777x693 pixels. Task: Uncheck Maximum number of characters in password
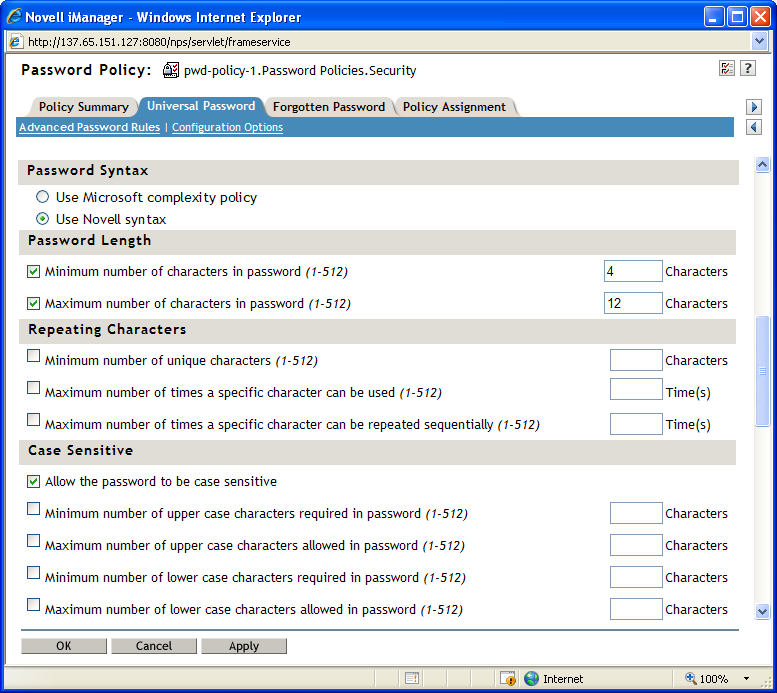coord(33,303)
